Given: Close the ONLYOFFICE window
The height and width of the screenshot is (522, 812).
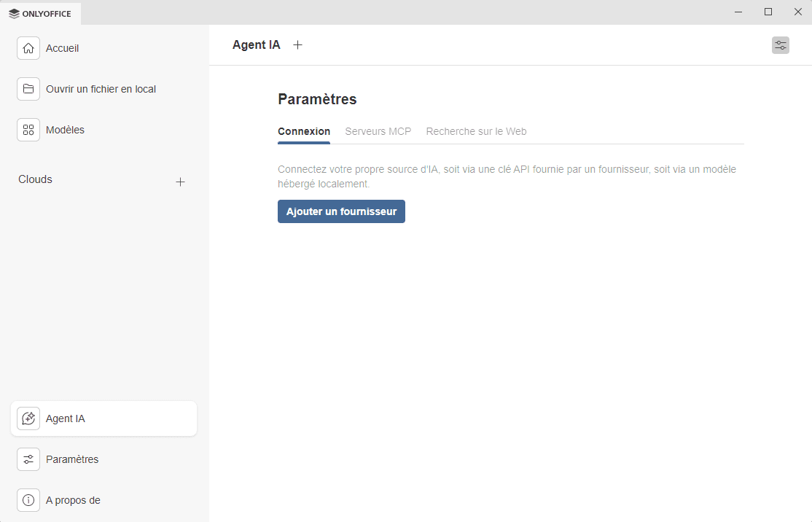Looking at the screenshot, I should tap(797, 12).
